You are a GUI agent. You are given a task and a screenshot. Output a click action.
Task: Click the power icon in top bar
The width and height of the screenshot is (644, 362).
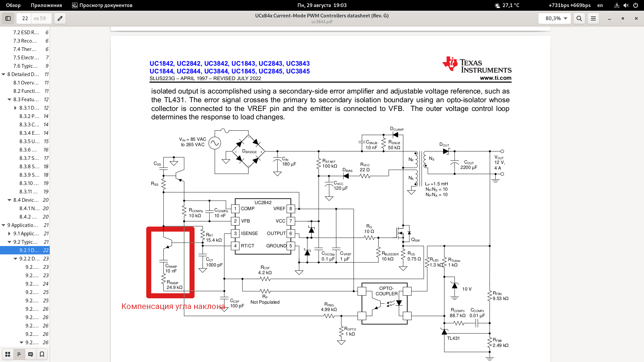[636, 5]
